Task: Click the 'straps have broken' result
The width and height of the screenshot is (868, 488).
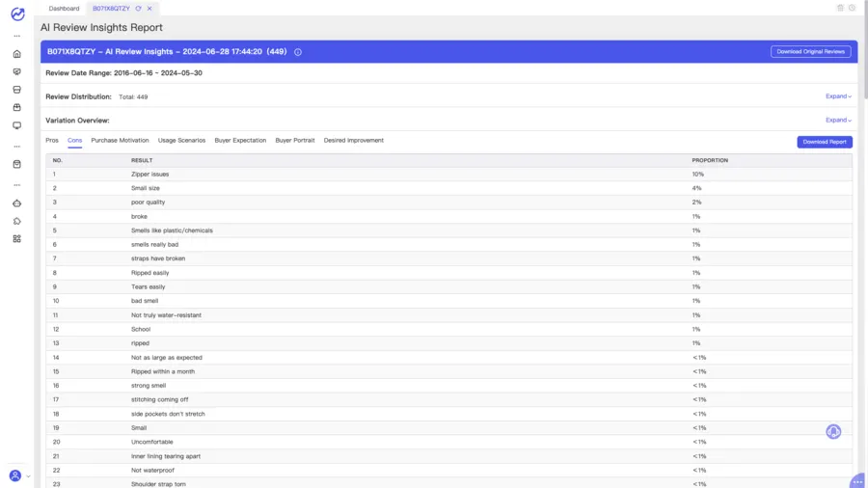Action: pyautogui.click(x=158, y=258)
